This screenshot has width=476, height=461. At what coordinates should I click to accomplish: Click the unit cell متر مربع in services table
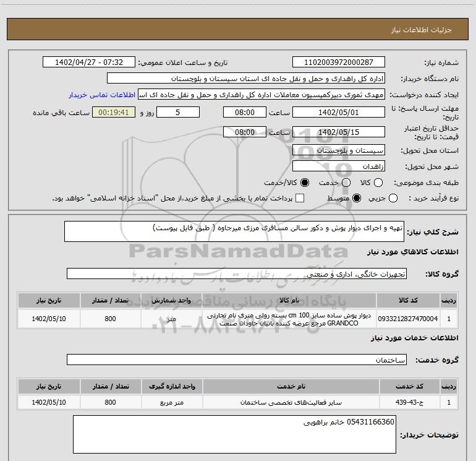click(172, 402)
